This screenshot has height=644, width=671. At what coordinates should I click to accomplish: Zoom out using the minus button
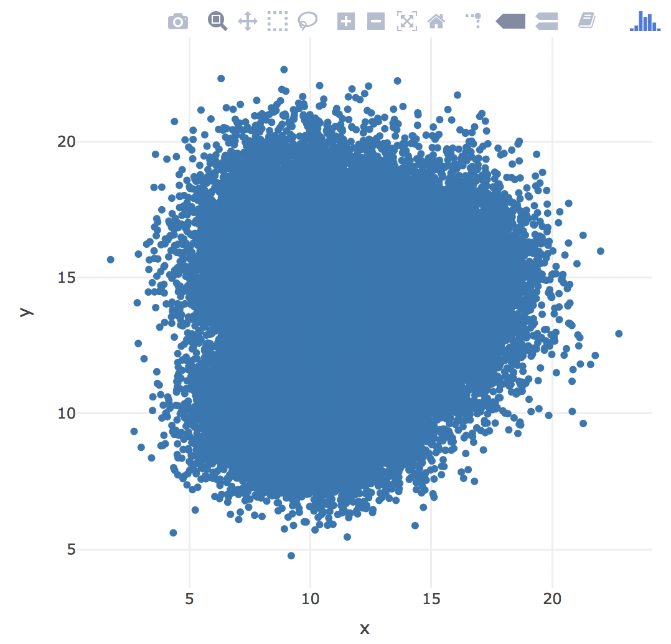[x=375, y=22]
